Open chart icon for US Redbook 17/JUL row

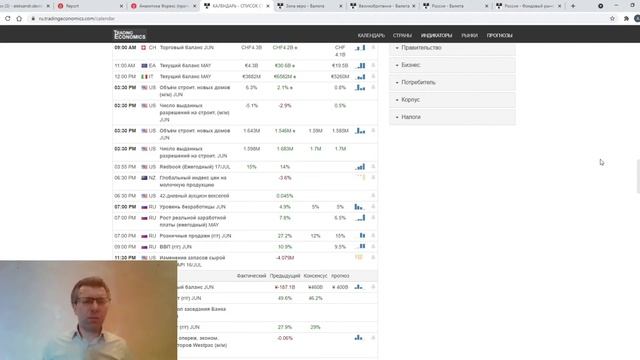tap(360, 167)
